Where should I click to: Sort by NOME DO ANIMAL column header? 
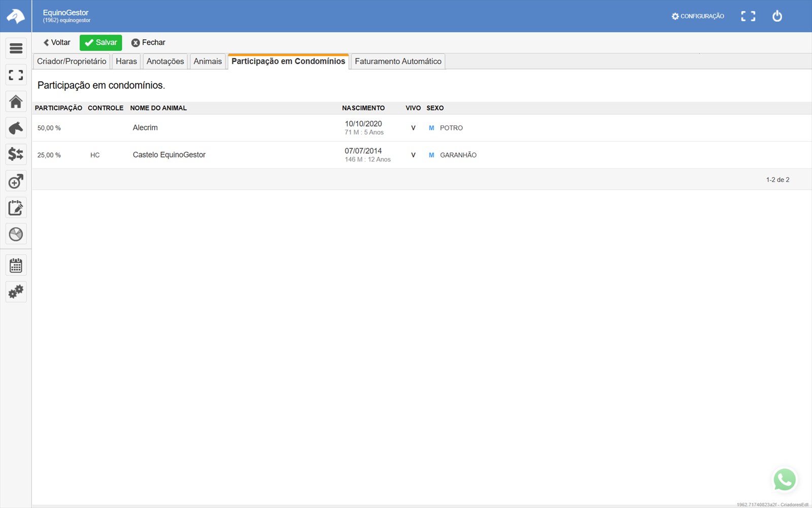tap(158, 108)
